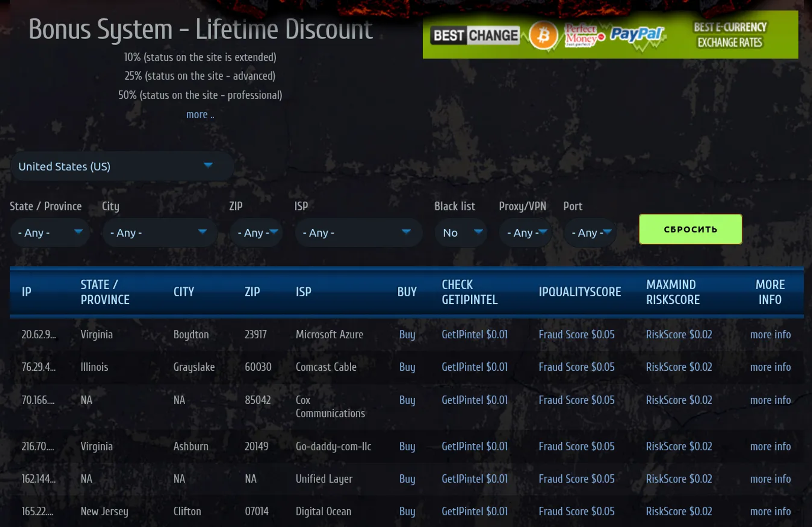Run GetIPintel check for Microsoft Azure row
The width and height of the screenshot is (812, 527).
(x=475, y=335)
